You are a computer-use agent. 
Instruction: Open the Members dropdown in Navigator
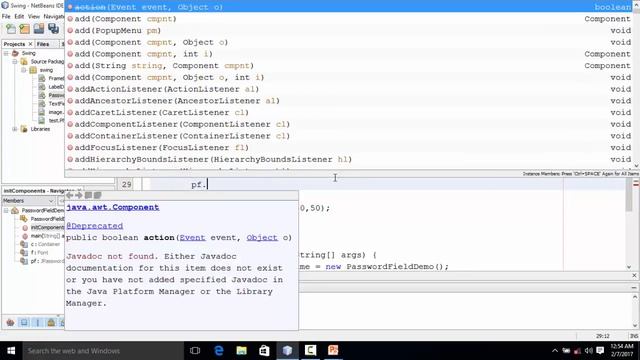(29, 201)
